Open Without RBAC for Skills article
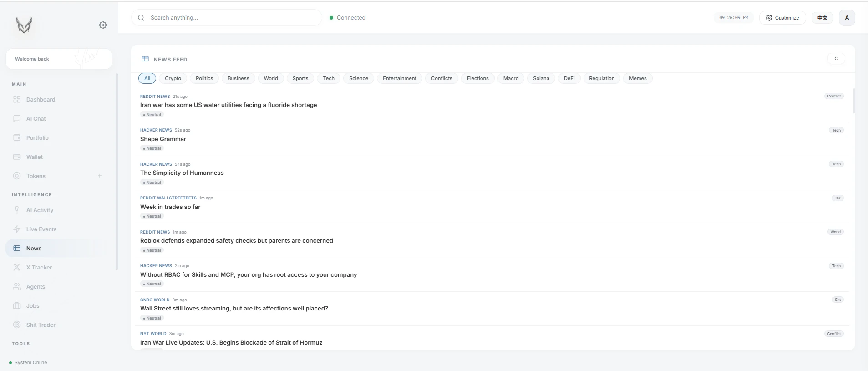The height and width of the screenshot is (371, 868). pos(249,274)
